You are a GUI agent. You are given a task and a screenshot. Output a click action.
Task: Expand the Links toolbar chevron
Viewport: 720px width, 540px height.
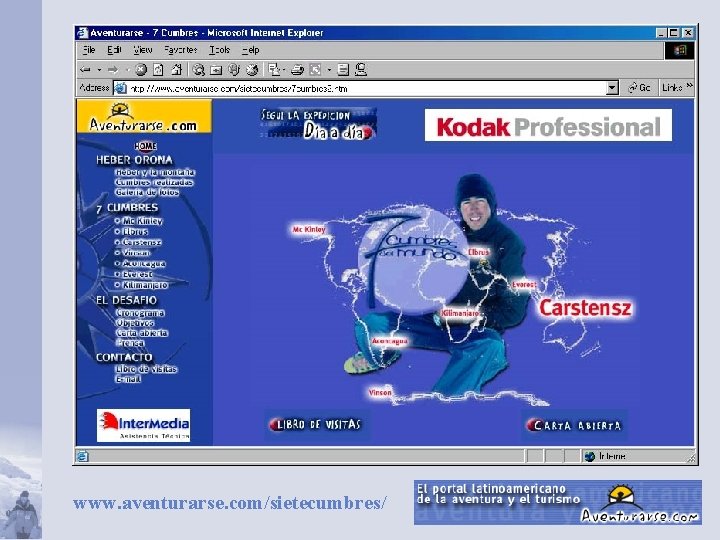click(689, 86)
